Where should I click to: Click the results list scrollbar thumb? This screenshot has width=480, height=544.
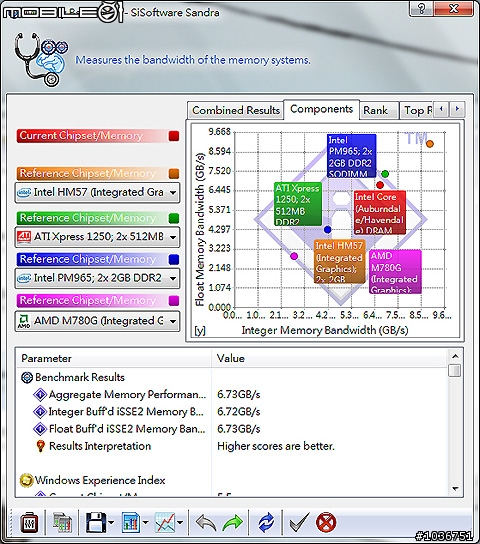click(x=454, y=370)
